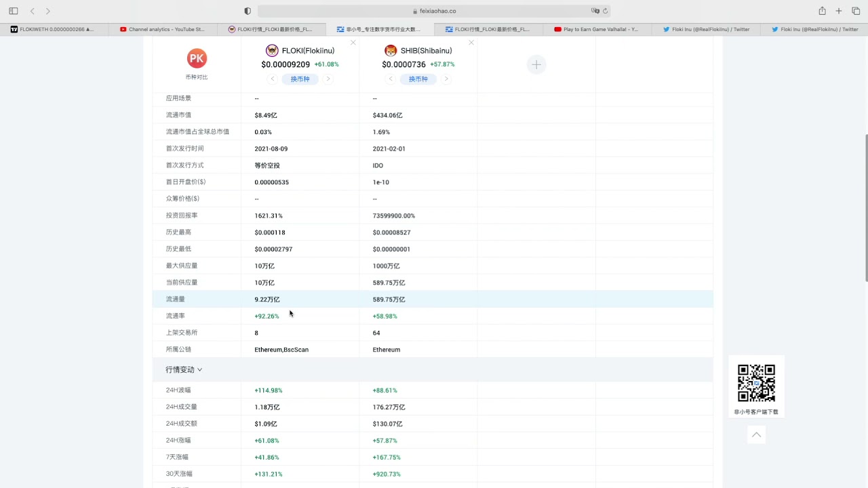Screen dimensions: 868x488
Task: Click the back-to-top arrow button
Action: tap(756, 434)
